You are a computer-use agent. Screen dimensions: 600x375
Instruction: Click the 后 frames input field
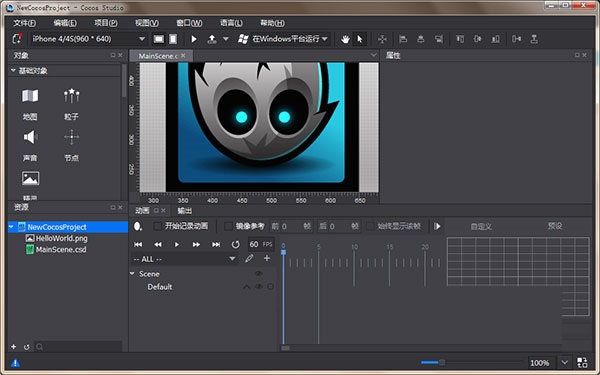[x=339, y=227]
